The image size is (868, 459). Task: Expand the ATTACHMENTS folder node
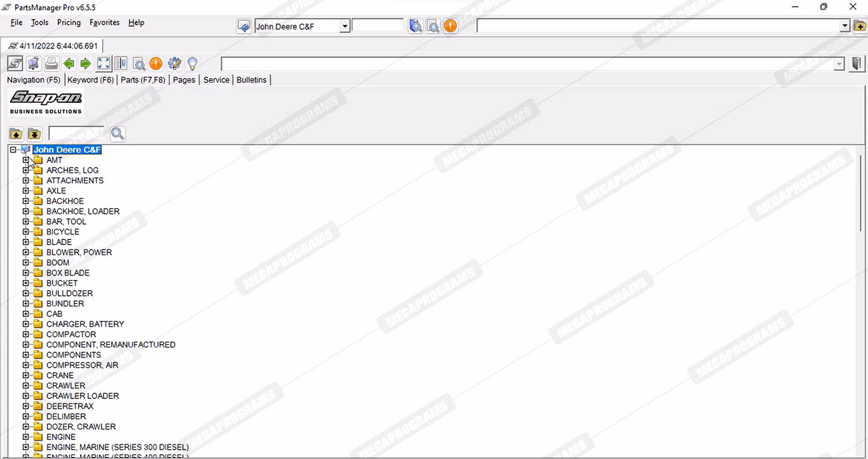(x=26, y=180)
